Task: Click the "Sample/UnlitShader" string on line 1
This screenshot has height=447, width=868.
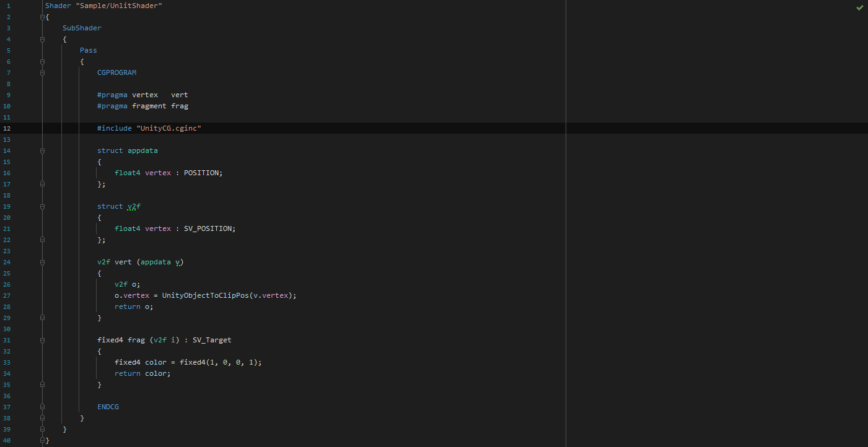Action: [119, 6]
